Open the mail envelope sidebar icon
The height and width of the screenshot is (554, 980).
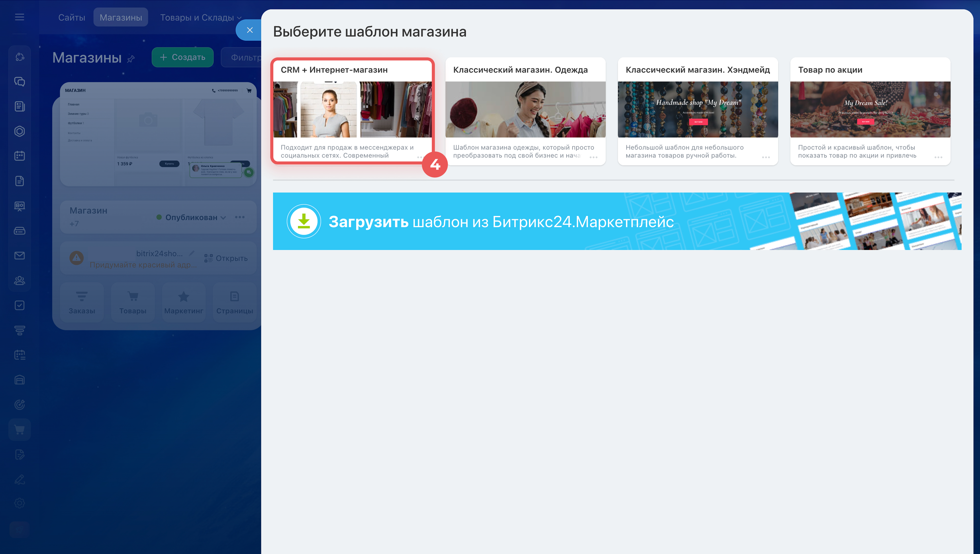(19, 256)
